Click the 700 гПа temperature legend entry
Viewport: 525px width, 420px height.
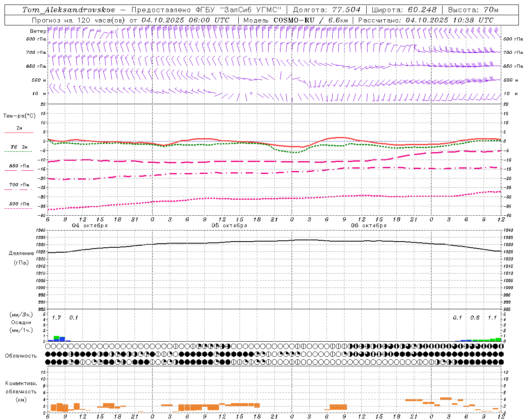pyautogui.click(x=19, y=185)
